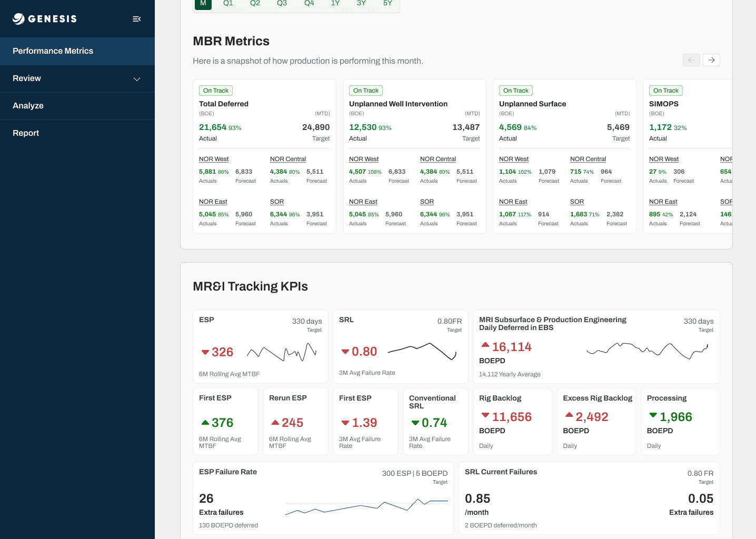Select the Q3 time range tab
Screen dimensions: 756x539
pyautogui.click(x=282, y=3)
